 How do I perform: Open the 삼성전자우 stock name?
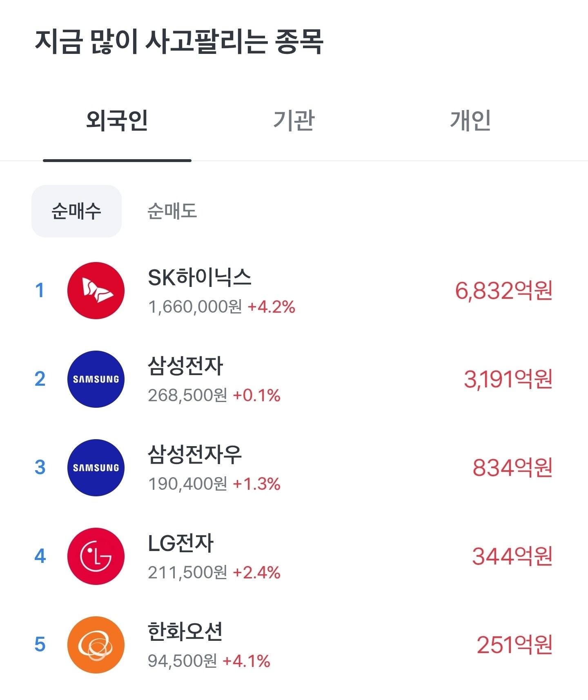coord(195,454)
